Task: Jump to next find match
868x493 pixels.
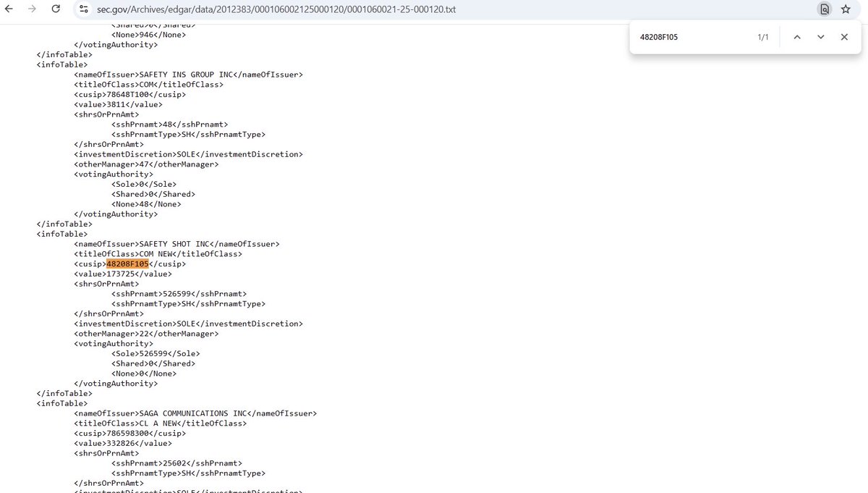Action: pos(820,37)
